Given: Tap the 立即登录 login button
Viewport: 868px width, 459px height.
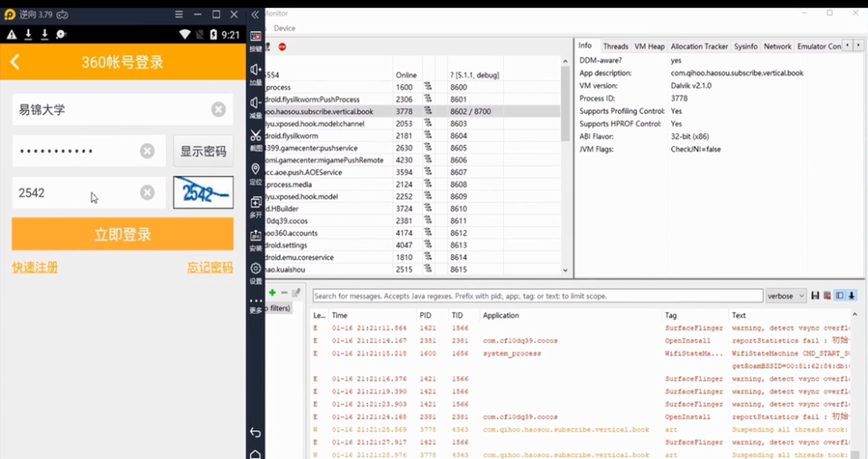Looking at the screenshot, I should click(x=122, y=234).
